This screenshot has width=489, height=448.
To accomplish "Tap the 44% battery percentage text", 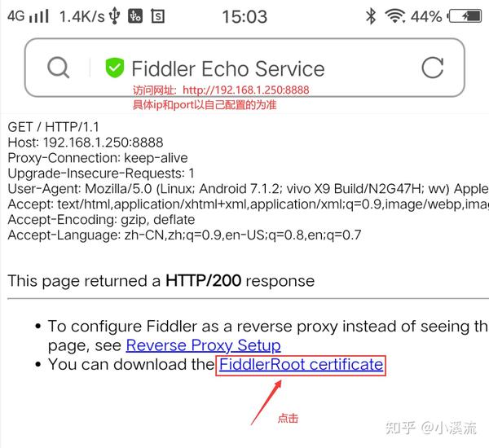I will click(x=426, y=16).
